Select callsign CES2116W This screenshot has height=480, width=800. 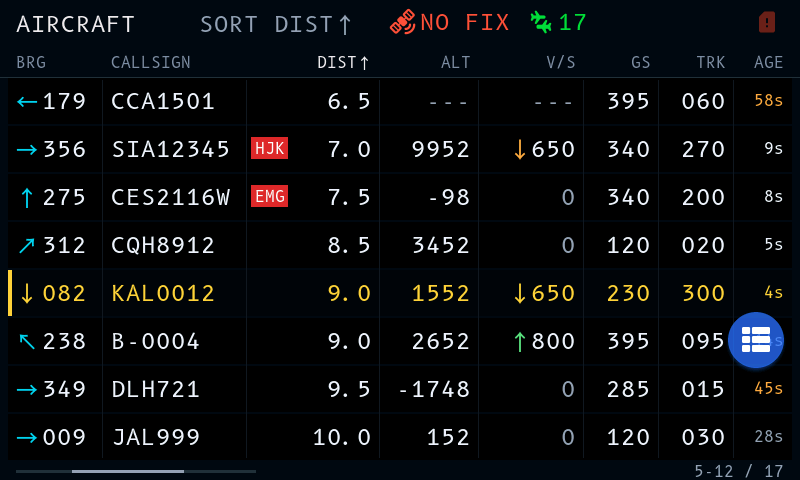[170, 197]
